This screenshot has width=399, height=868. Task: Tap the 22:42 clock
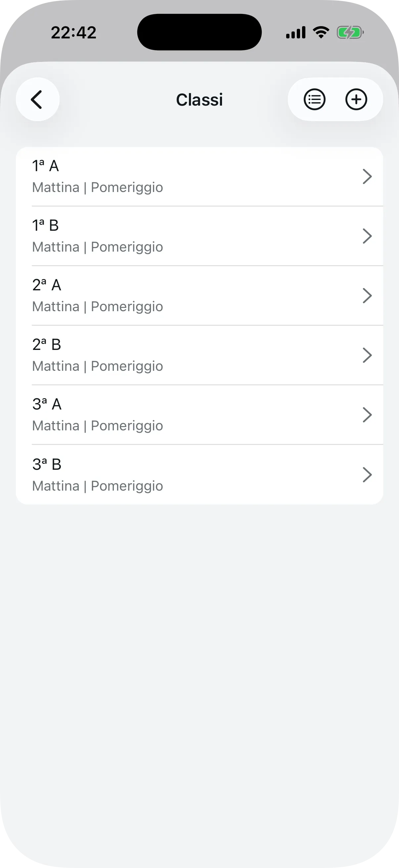[74, 33]
